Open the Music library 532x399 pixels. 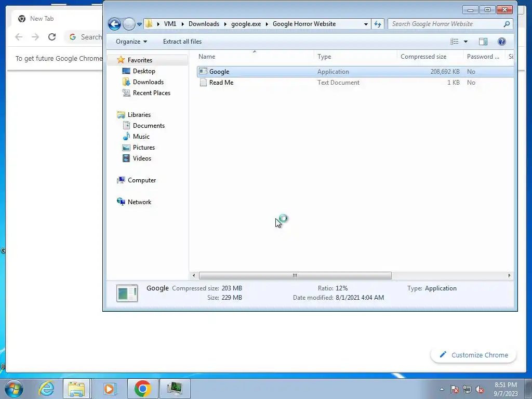point(141,137)
